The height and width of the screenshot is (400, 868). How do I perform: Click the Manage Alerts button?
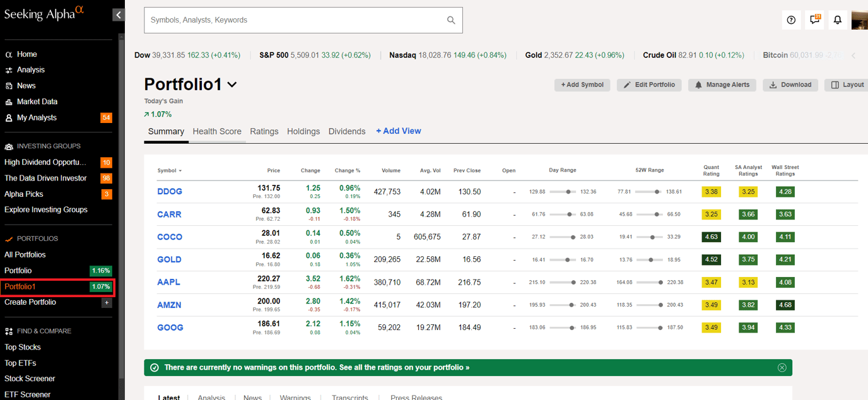pyautogui.click(x=722, y=85)
